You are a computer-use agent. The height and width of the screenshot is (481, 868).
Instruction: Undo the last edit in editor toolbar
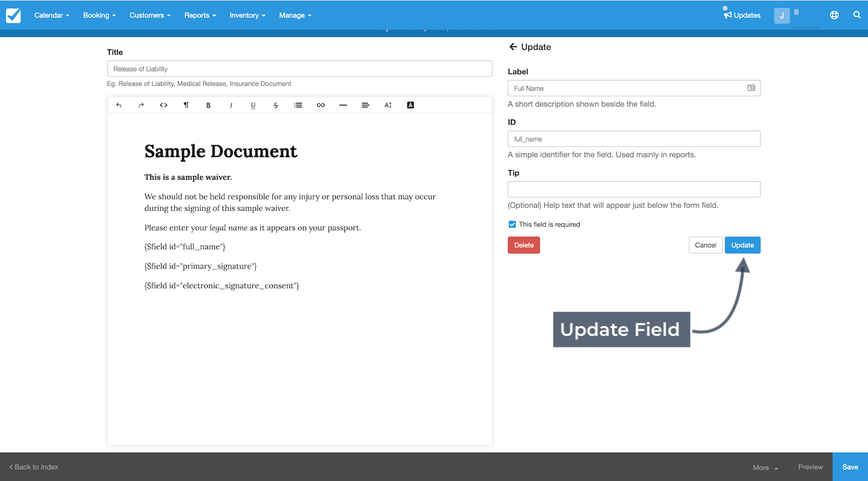coord(119,105)
